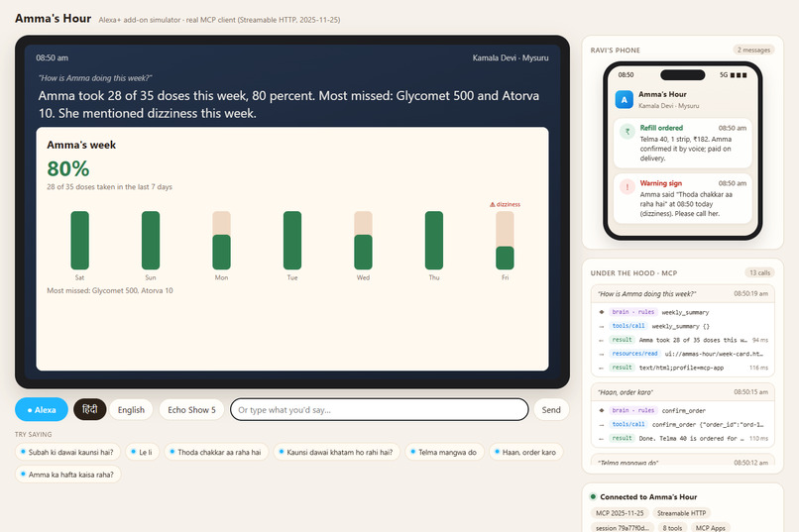Expand 'How is Amma doing this week?' log entry

coord(683,294)
